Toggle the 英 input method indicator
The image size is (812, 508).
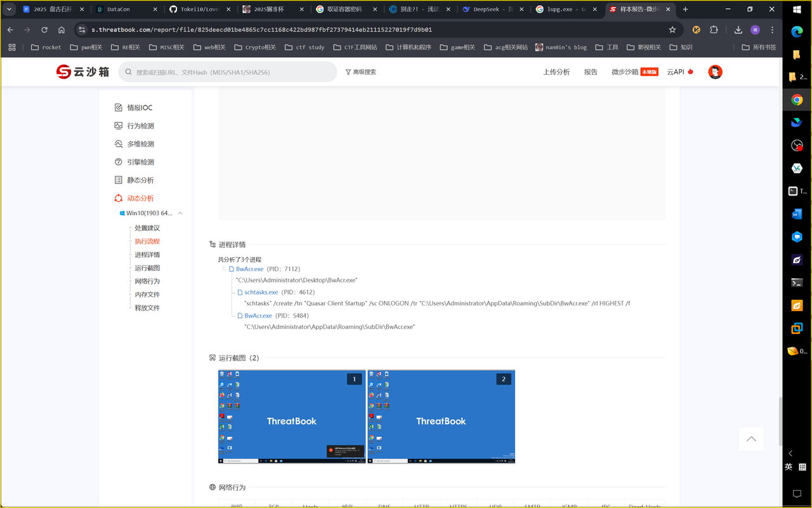789,467
